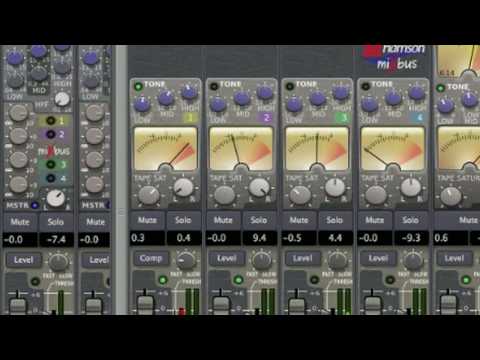Viewport: 480px width, 360px height.
Task: Click the mix bus 1 send knob on left channel
Action: (x=18, y=113)
